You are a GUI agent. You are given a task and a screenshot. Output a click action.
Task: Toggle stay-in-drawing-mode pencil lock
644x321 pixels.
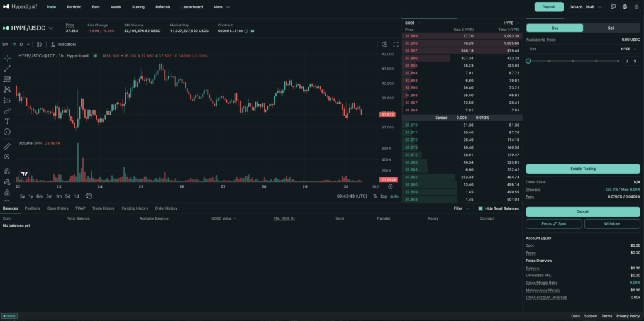pyautogui.click(x=7, y=182)
